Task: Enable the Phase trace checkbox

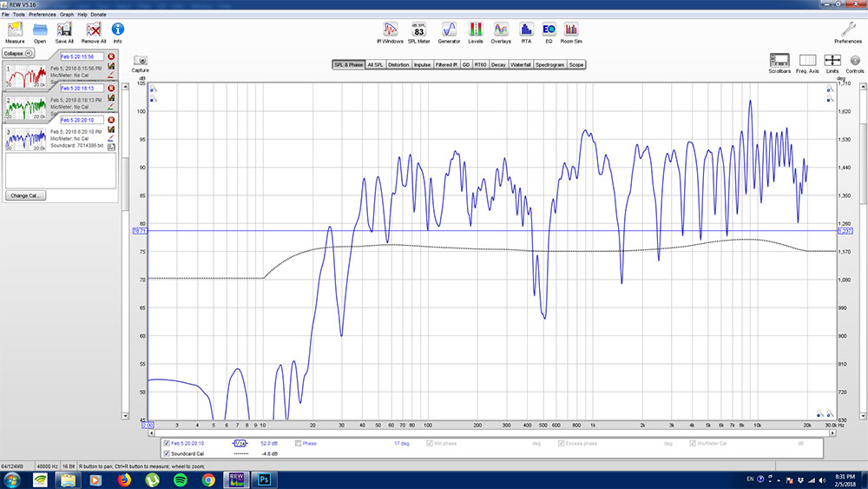Action: click(x=298, y=443)
